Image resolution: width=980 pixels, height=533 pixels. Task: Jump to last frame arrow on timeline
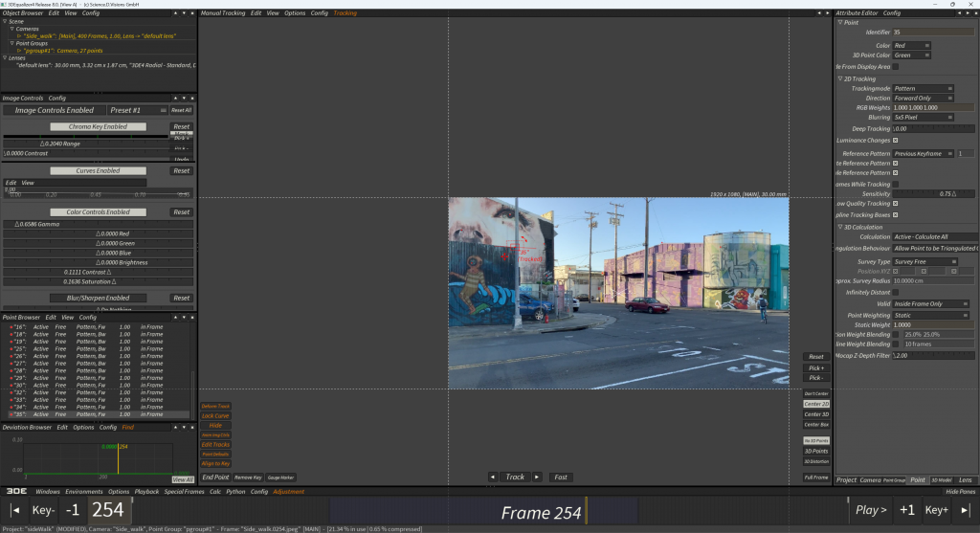click(965, 510)
